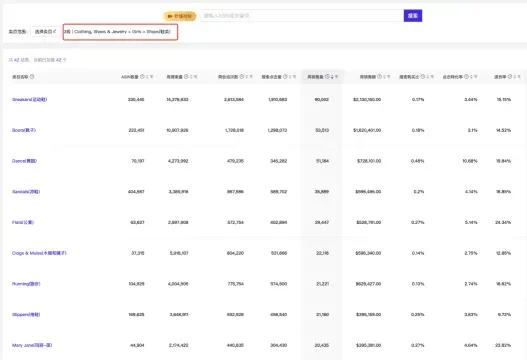Click the 22,116 value in Clogs & Mules row
The height and width of the screenshot is (360, 527).
tap(322, 253)
